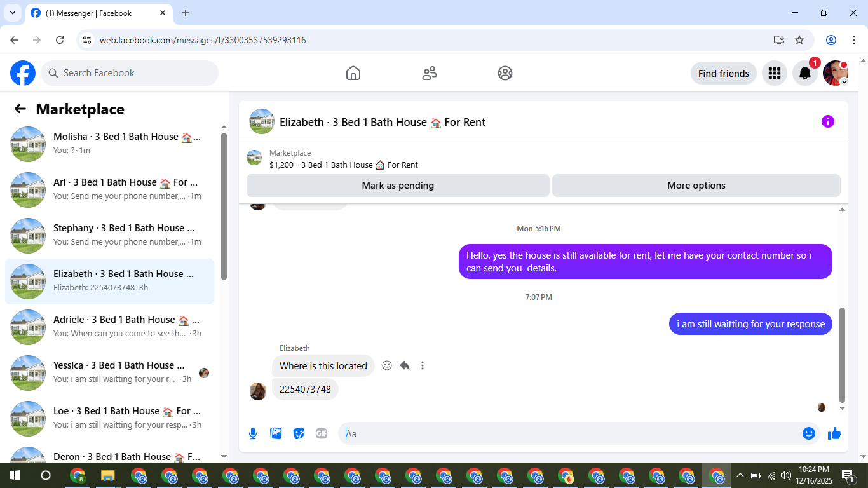Screen dimensions: 868x488
Task: Open a new browser tab
Action: pyautogui.click(x=186, y=13)
